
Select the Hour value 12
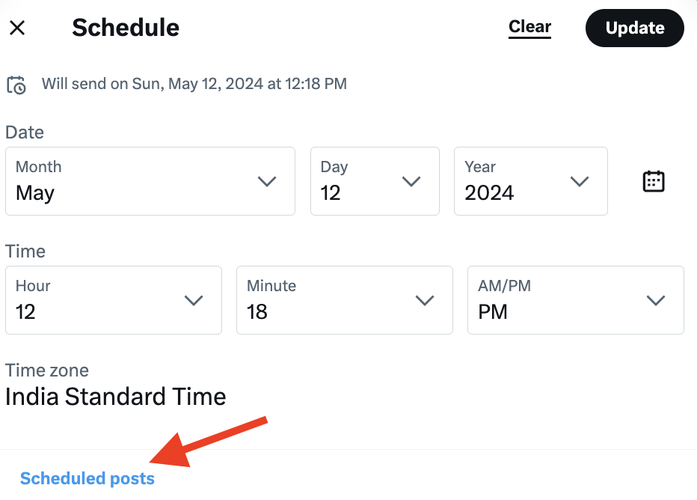pyautogui.click(x=113, y=300)
